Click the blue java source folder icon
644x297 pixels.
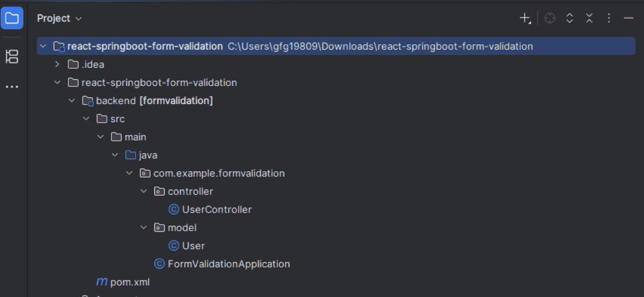click(131, 155)
